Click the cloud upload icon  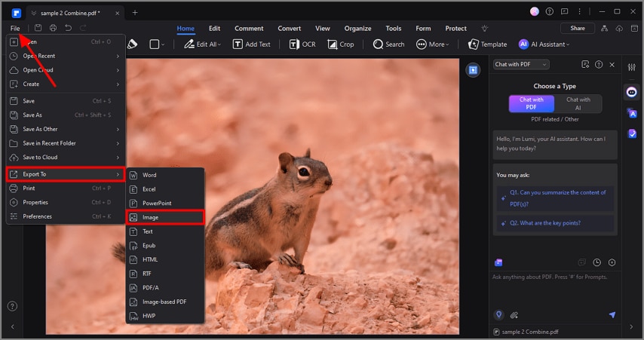(619, 29)
